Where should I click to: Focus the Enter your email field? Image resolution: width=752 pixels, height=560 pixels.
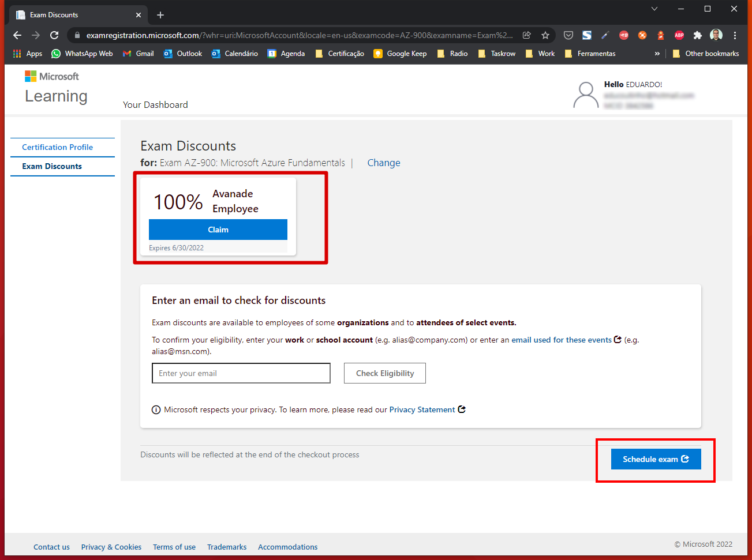tap(241, 373)
